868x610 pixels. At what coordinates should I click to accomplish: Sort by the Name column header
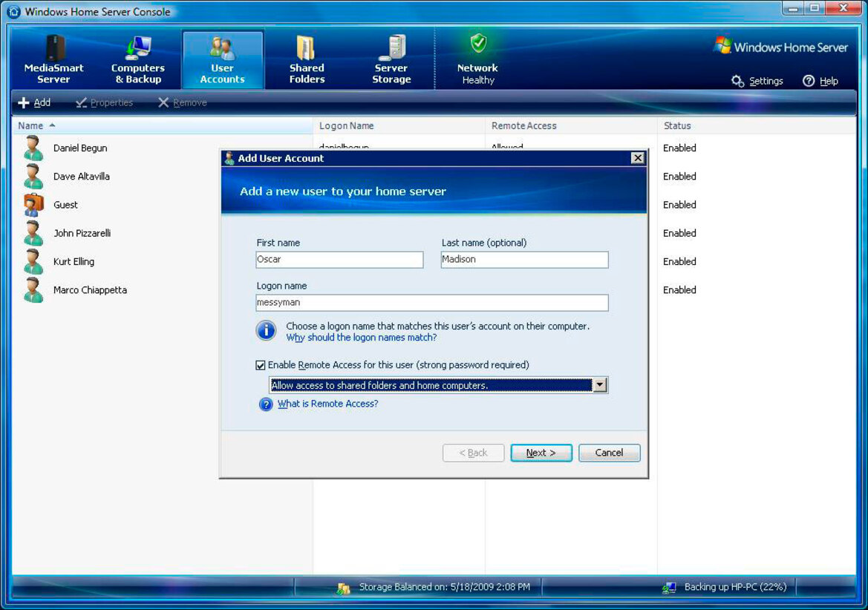[x=162, y=125]
